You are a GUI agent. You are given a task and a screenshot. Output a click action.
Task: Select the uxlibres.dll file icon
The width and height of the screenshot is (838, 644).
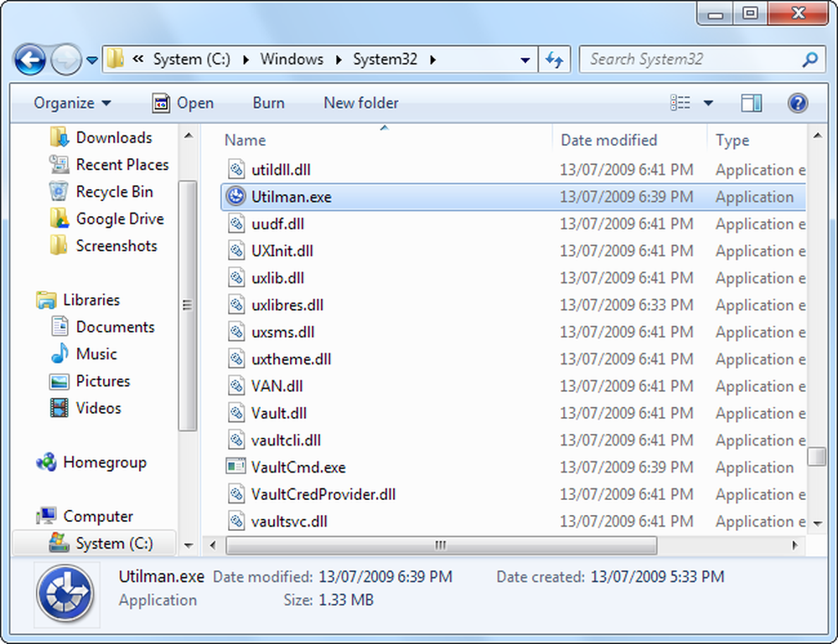pyautogui.click(x=235, y=305)
